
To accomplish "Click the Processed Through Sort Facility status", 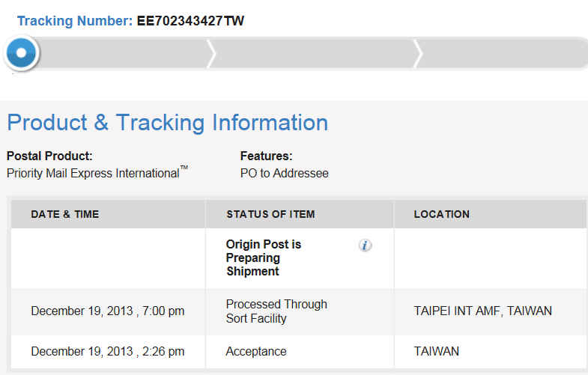I will [276, 311].
